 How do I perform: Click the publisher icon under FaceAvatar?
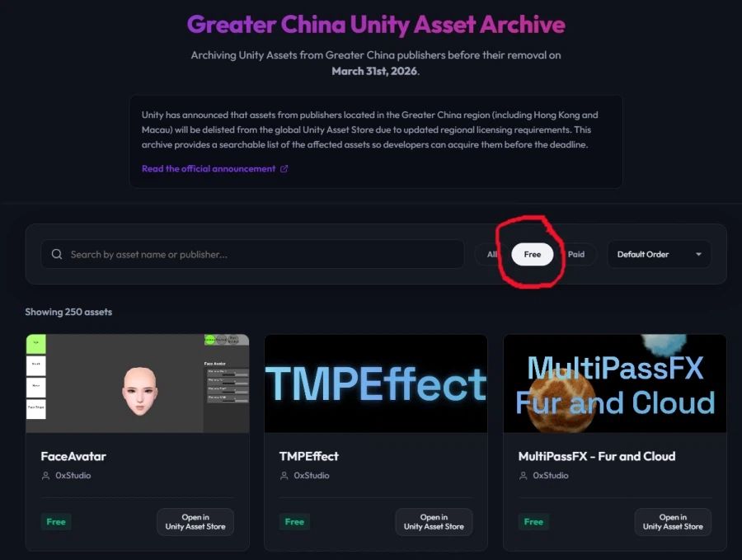(46, 476)
